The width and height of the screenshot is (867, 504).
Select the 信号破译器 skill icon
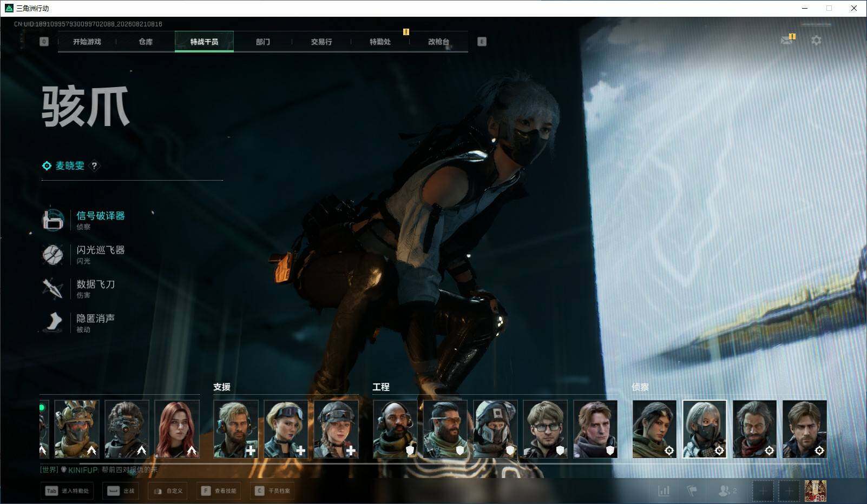53,220
